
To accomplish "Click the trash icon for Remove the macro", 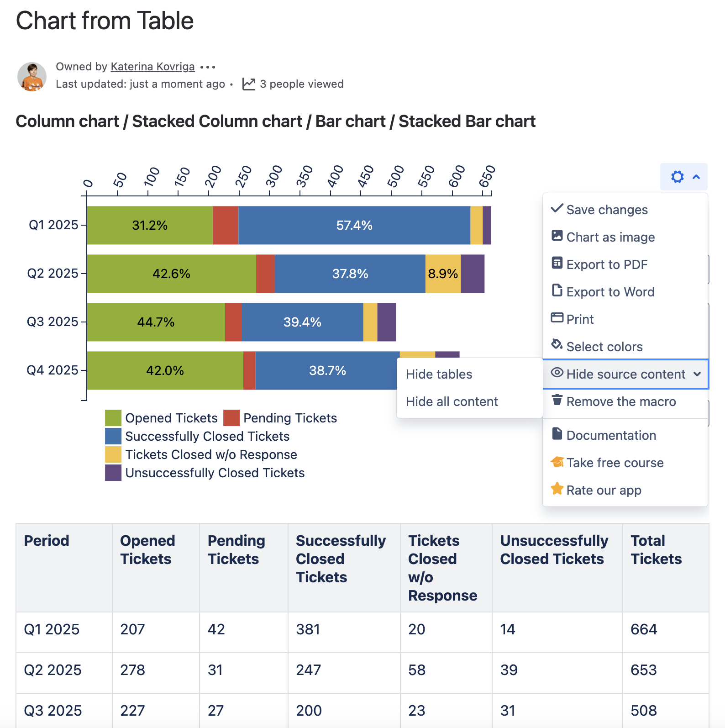I will coord(557,400).
